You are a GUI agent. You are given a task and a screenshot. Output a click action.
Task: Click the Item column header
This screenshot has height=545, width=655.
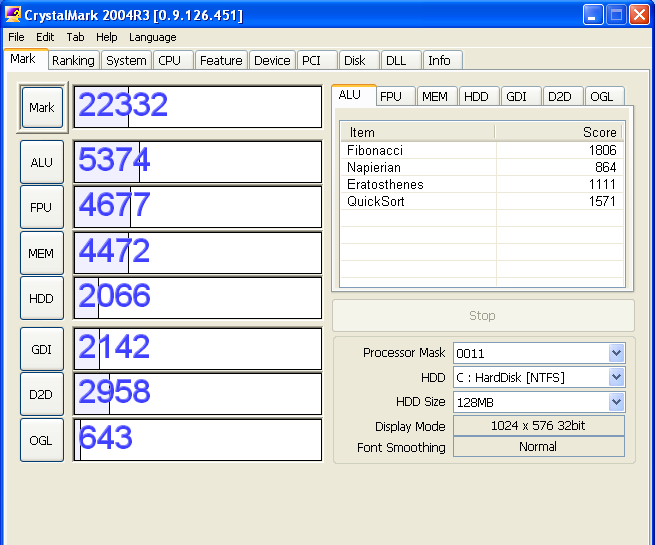(x=418, y=132)
